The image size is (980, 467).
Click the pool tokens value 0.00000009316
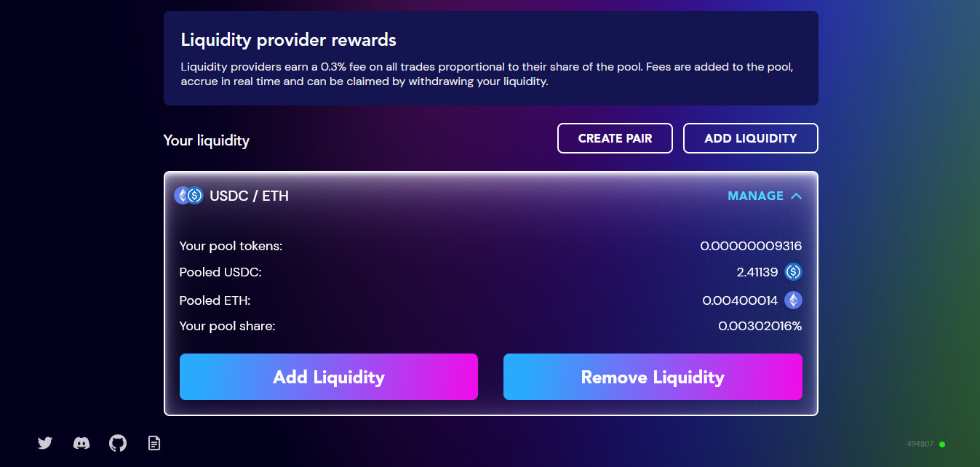(x=751, y=246)
